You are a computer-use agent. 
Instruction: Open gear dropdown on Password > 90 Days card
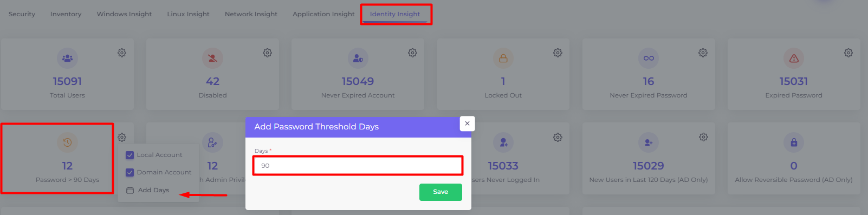pyautogui.click(x=122, y=137)
